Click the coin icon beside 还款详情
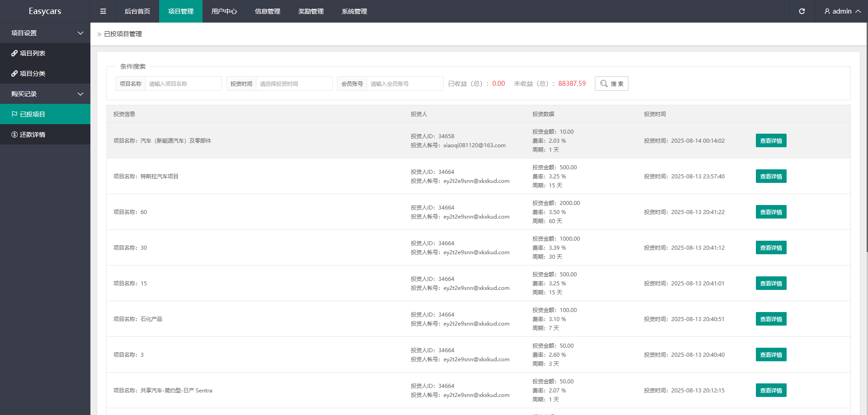Image resolution: width=868 pixels, height=415 pixels. [14, 135]
